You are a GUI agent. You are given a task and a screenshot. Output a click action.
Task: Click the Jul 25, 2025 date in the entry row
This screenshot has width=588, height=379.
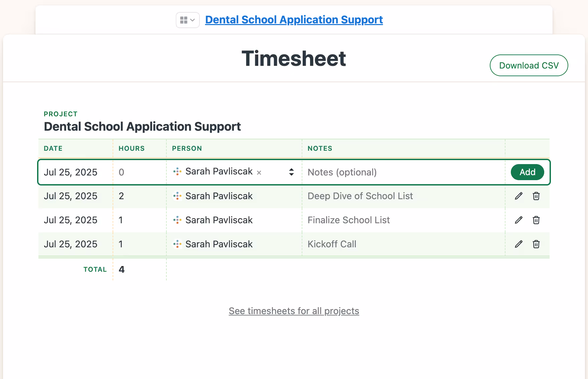pos(70,172)
